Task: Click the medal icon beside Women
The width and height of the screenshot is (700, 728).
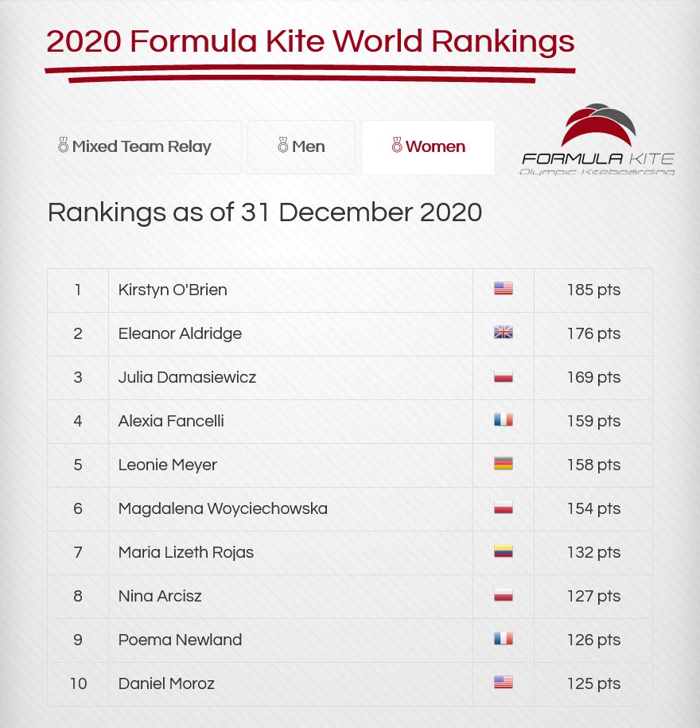Action: 397,145
